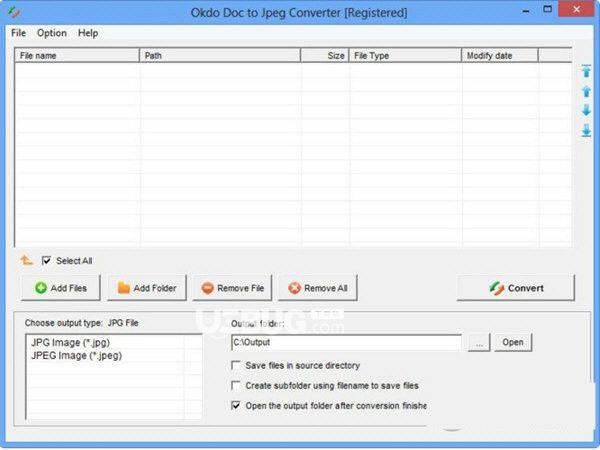600x450 pixels.
Task: Start conversion with the Convert button
Action: point(515,288)
